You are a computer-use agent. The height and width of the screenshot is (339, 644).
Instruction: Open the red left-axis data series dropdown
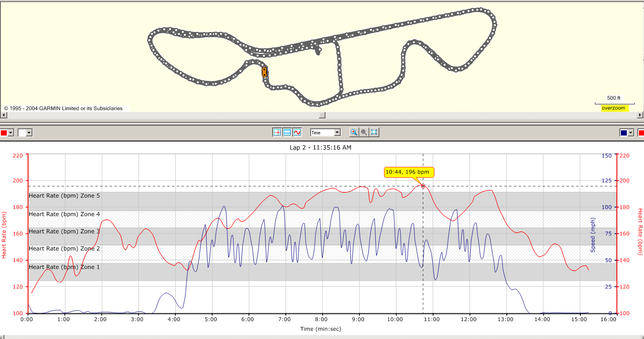[x=11, y=133]
